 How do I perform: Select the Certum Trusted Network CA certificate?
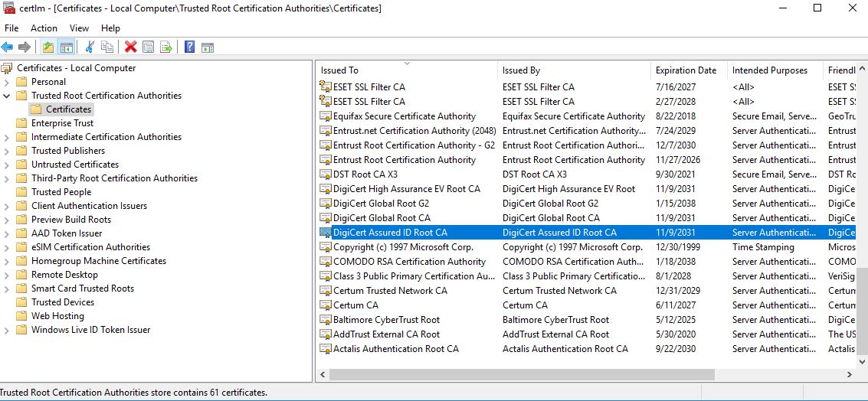(390, 291)
